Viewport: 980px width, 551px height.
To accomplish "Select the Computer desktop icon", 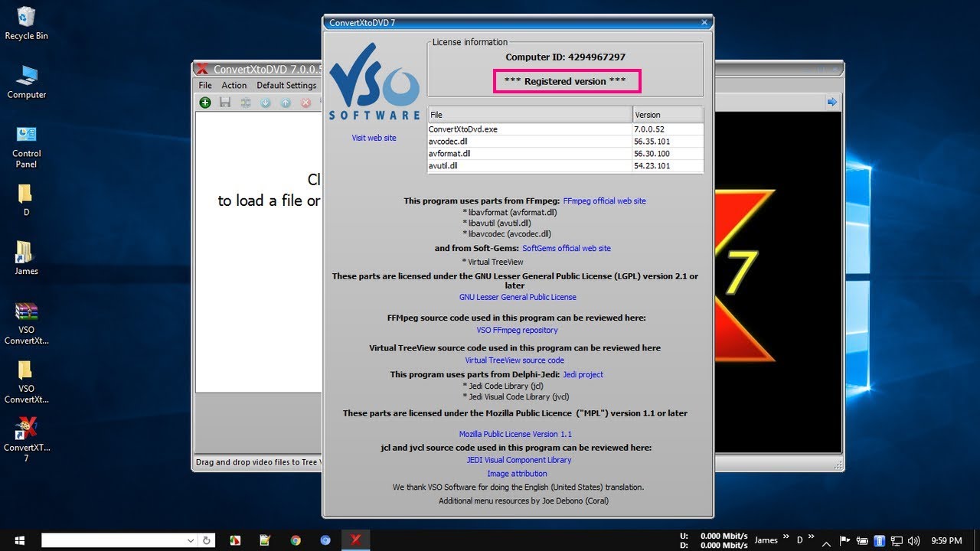I will [27, 82].
